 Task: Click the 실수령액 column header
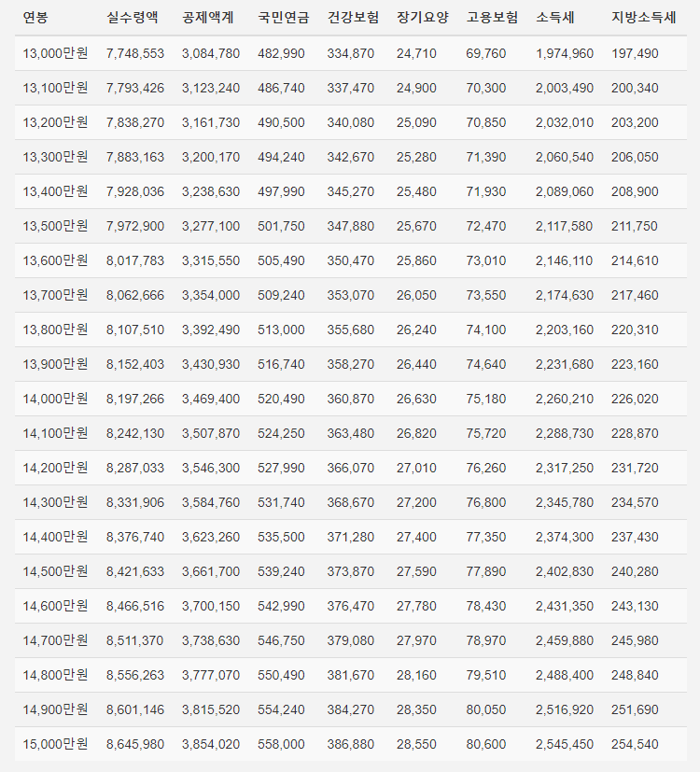[x=133, y=19]
